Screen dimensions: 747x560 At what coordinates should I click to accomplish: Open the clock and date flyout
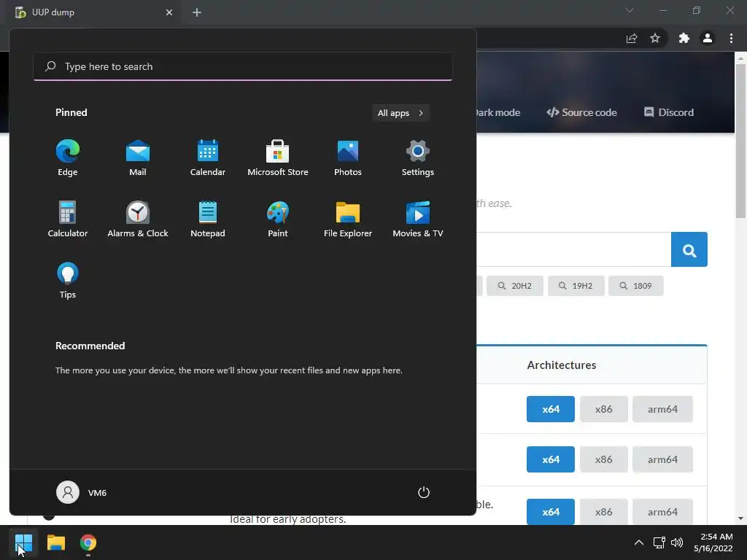click(x=713, y=542)
